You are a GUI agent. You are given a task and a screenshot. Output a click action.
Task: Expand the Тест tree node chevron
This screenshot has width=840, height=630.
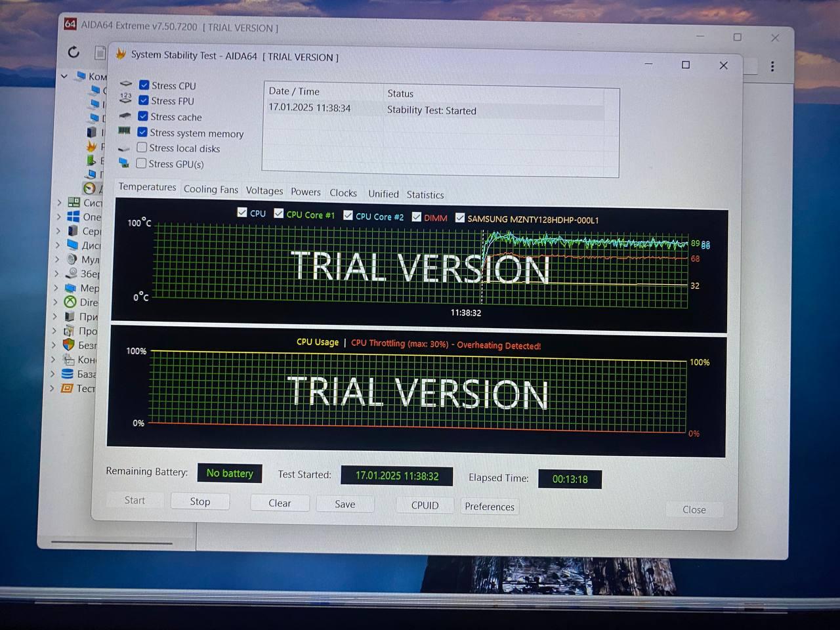pyautogui.click(x=52, y=388)
